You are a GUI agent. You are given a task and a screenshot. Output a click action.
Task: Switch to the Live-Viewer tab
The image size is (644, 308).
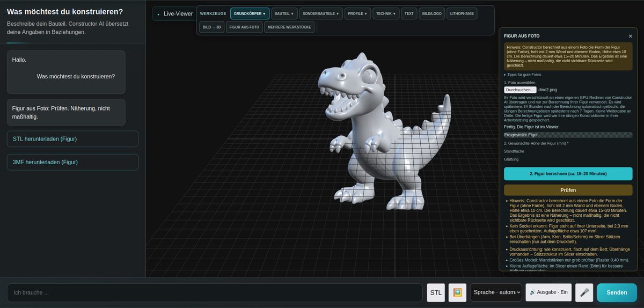point(174,13)
